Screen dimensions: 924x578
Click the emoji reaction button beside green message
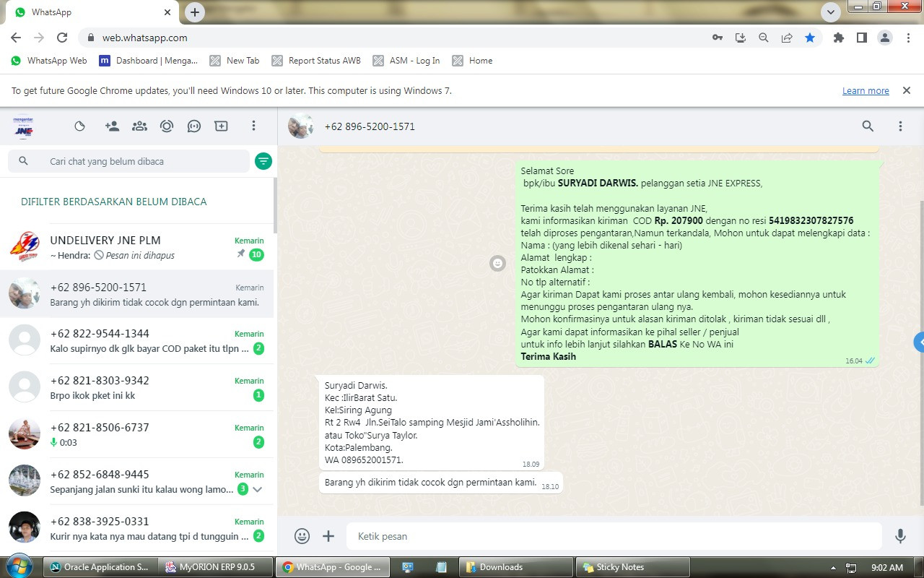tap(497, 264)
